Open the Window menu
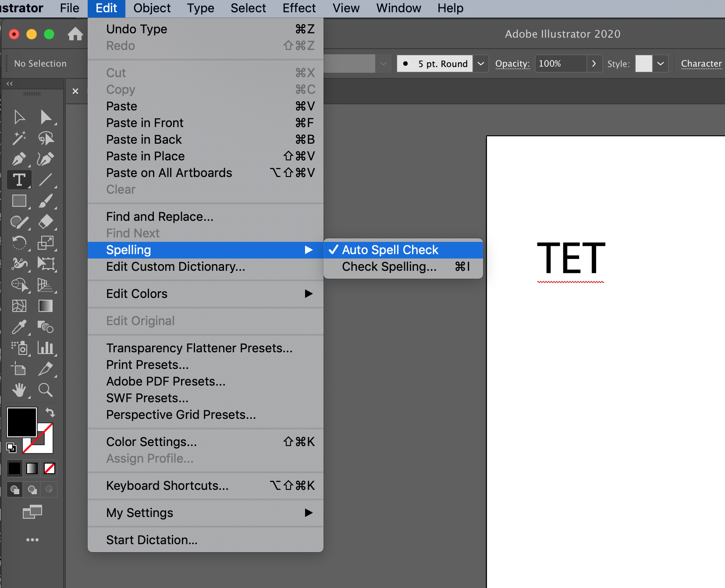This screenshot has height=588, width=725. point(398,8)
